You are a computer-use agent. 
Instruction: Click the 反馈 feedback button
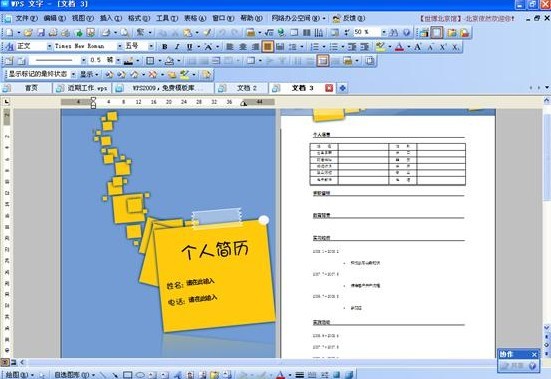[349, 18]
